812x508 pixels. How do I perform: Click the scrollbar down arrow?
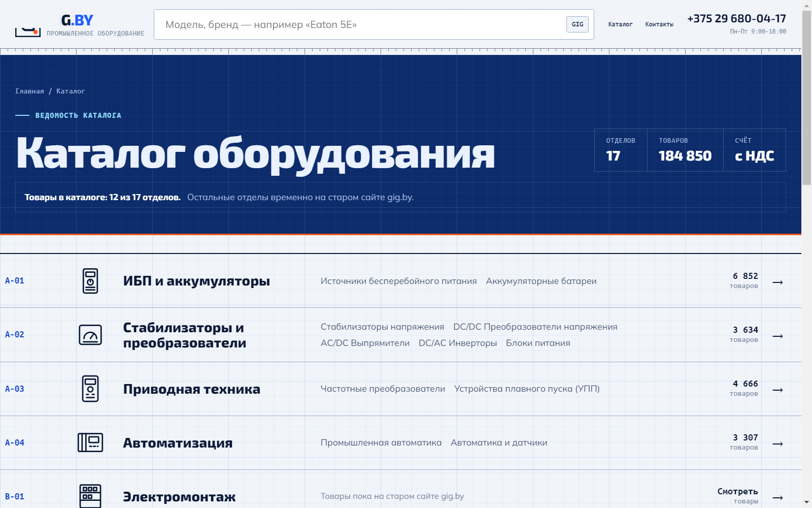click(x=806, y=502)
